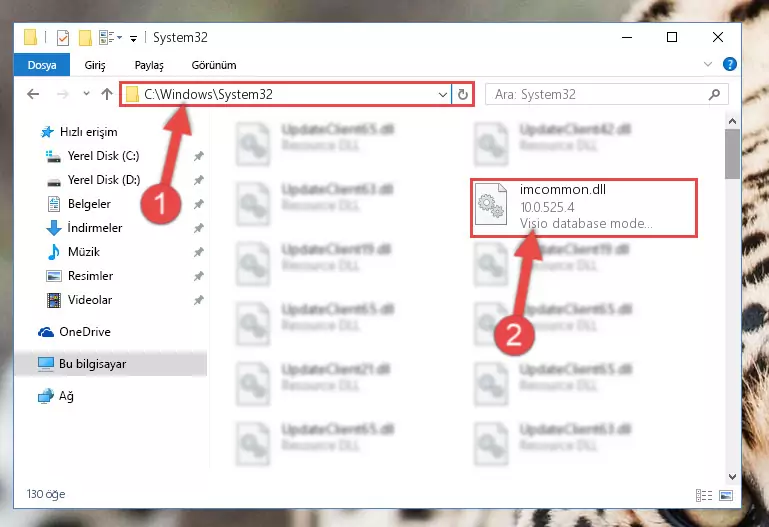Switch to the Görünüm ribbon tab
Viewport: 769px width, 527px height.
pos(214,65)
